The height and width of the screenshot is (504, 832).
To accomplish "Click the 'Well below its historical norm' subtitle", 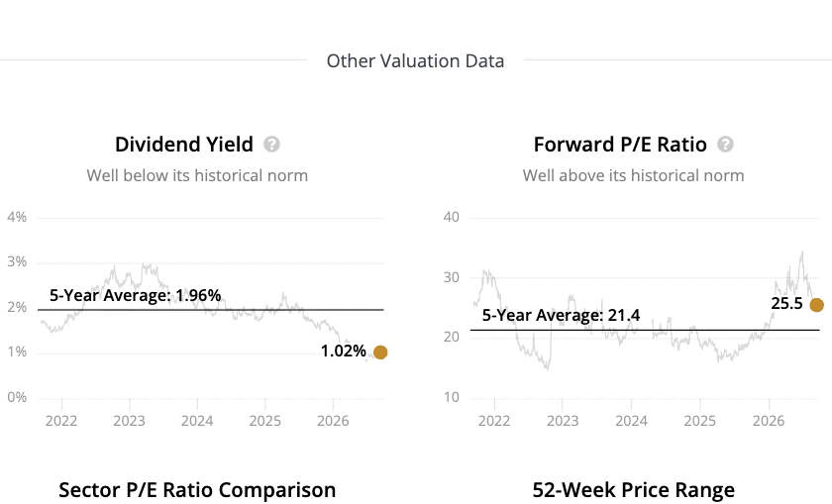I will click(x=197, y=175).
